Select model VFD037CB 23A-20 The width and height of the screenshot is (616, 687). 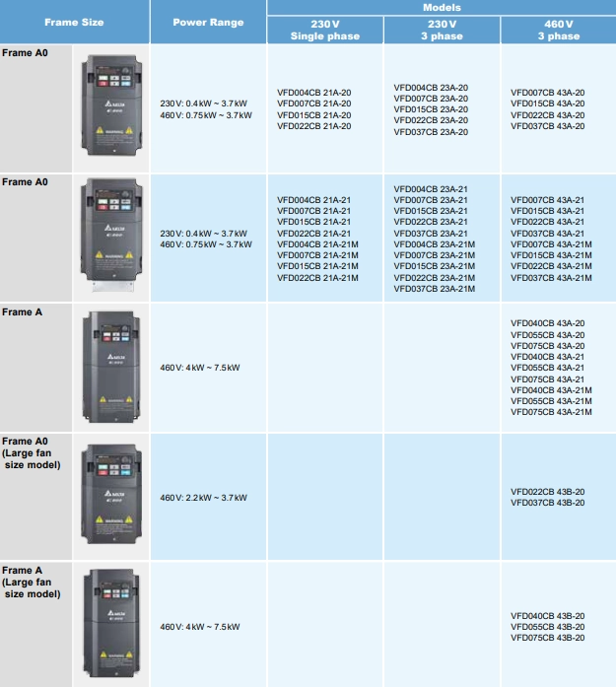(431, 132)
